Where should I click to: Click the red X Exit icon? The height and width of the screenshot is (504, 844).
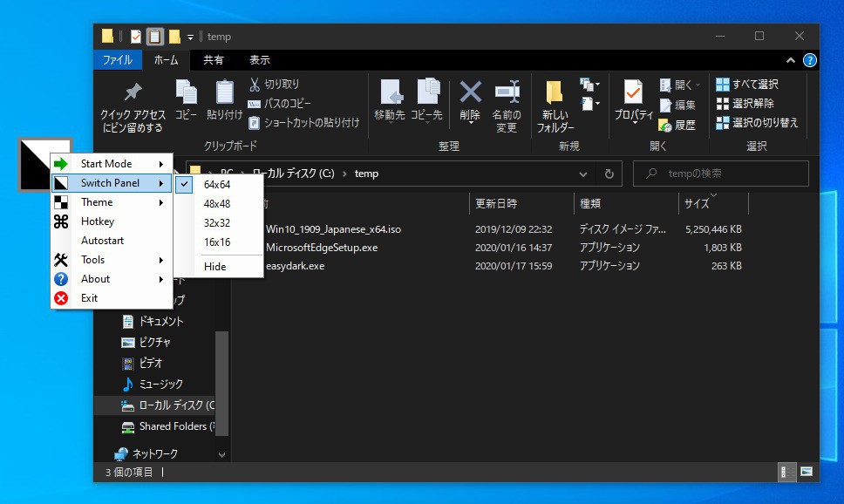click(x=61, y=298)
